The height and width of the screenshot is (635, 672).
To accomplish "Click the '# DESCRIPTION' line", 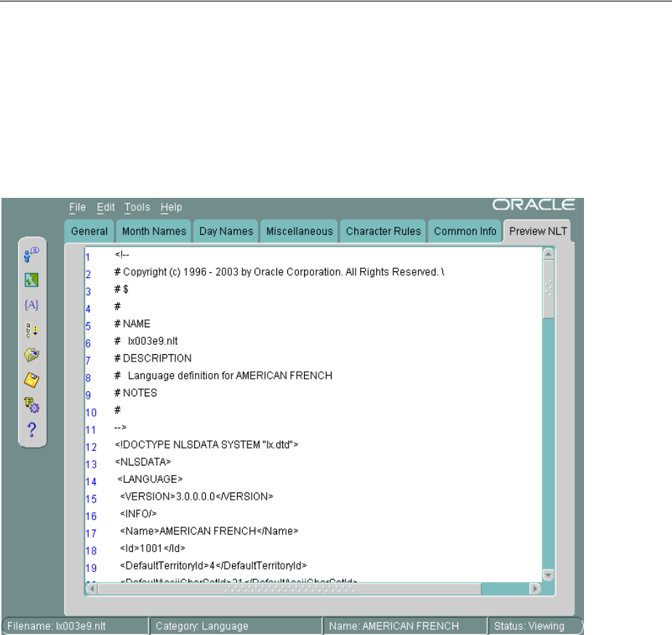I will tap(153, 359).
